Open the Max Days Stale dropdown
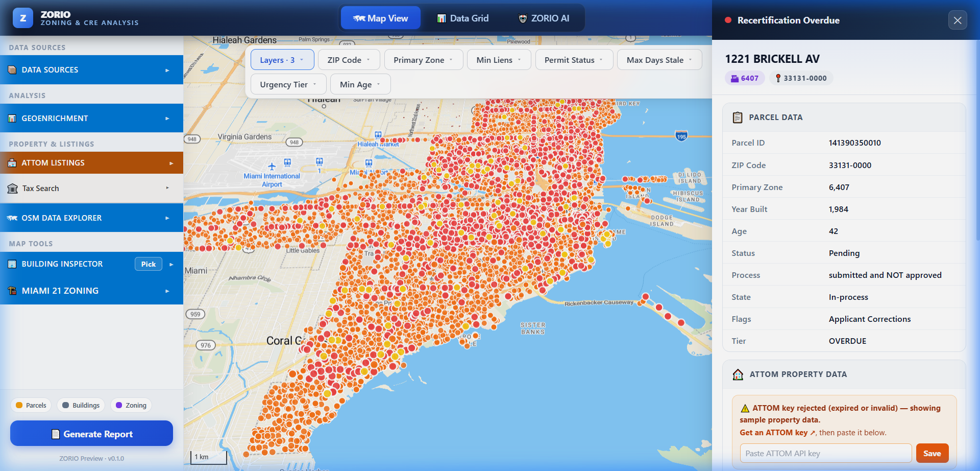 tap(659, 60)
